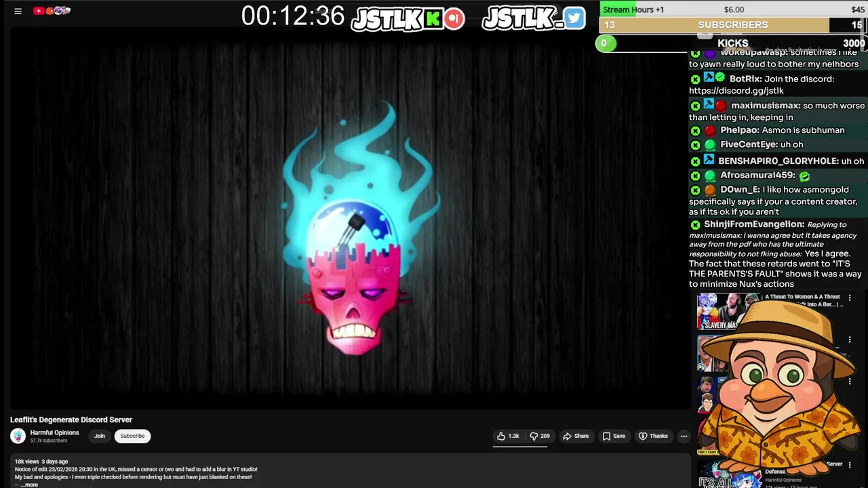This screenshot has height=488, width=868.
Task: Click username Afrosamurai459 in chat
Action: click(x=757, y=175)
